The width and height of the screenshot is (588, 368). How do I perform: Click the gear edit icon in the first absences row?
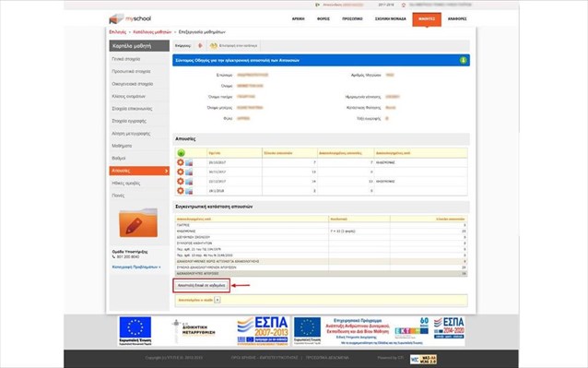(x=181, y=162)
